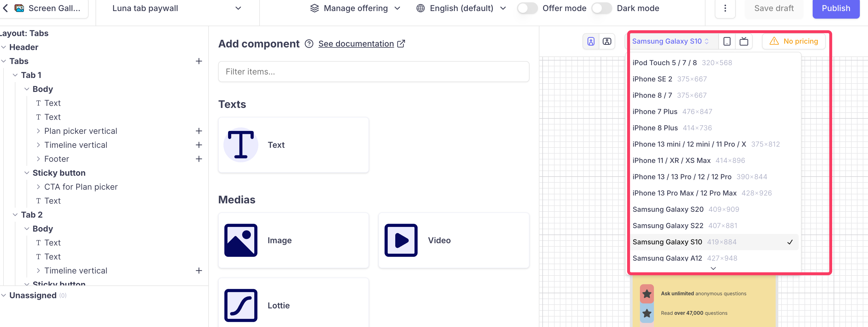Select the landscape preview mode icon
Image resolution: width=868 pixels, height=327 pixels.
pos(607,41)
